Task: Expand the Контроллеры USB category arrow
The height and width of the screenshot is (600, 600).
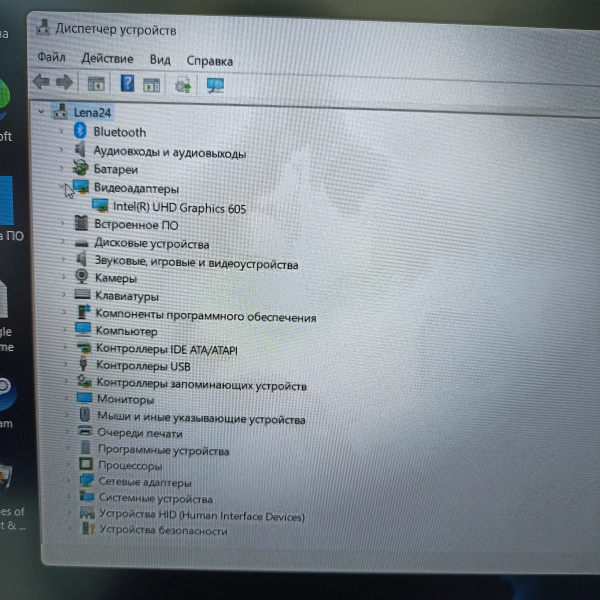Action: [65, 364]
